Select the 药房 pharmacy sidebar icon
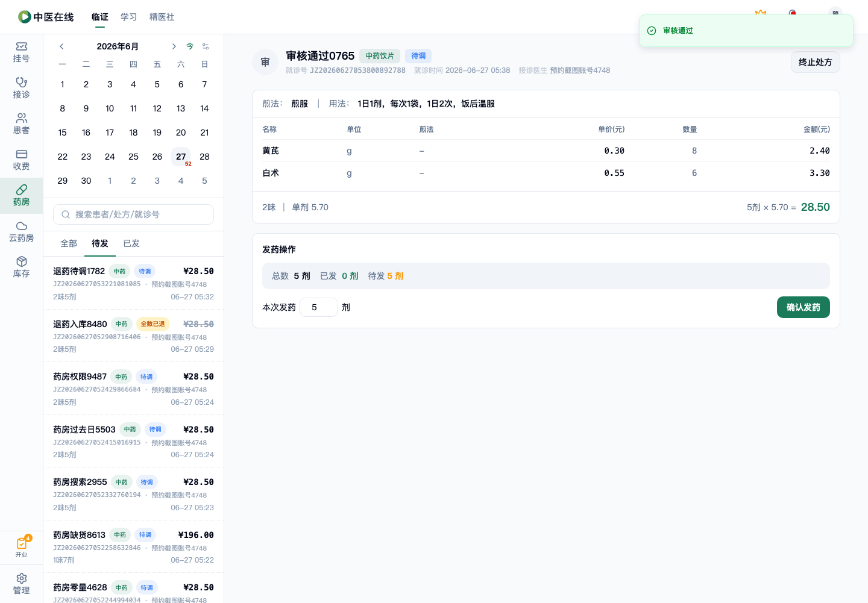868x603 pixels. [21, 196]
